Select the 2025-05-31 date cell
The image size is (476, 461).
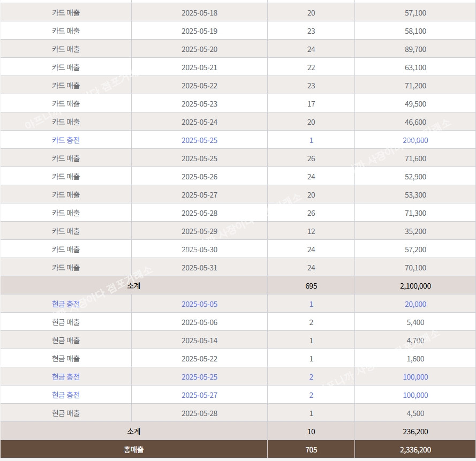click(199, 268)
